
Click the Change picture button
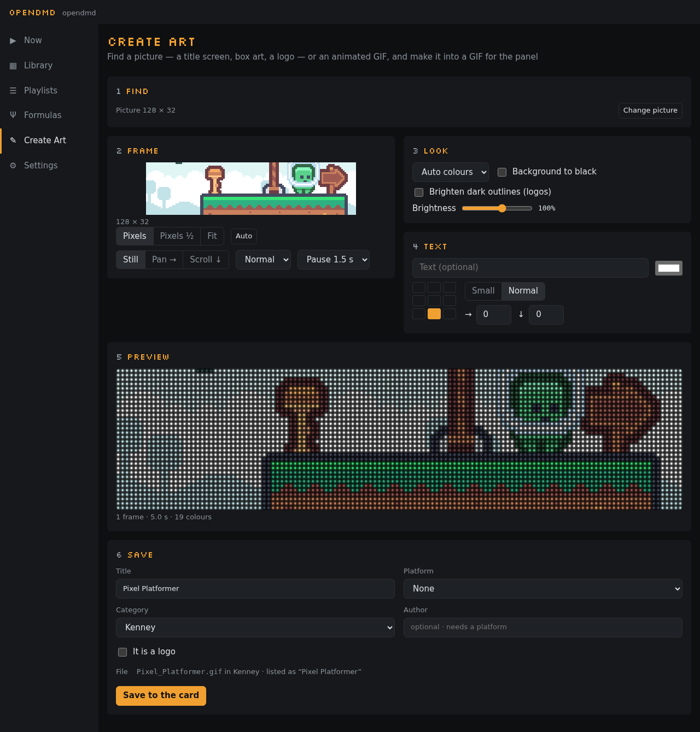pos(650,110)
